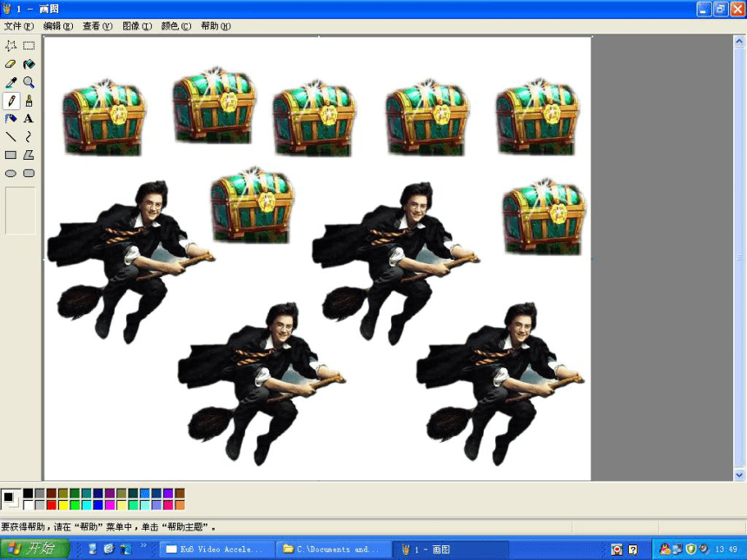Activate the Text tool (letter A)

point(29,119)
